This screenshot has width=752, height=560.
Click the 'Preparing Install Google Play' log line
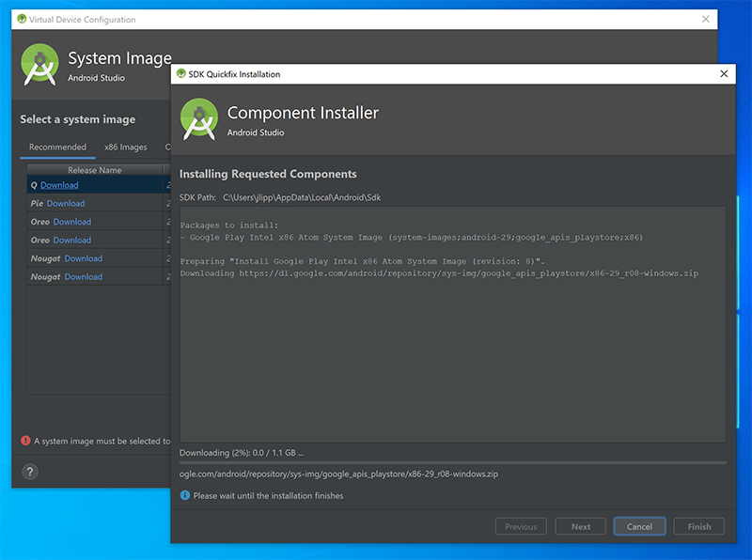[x=363, y=261]
